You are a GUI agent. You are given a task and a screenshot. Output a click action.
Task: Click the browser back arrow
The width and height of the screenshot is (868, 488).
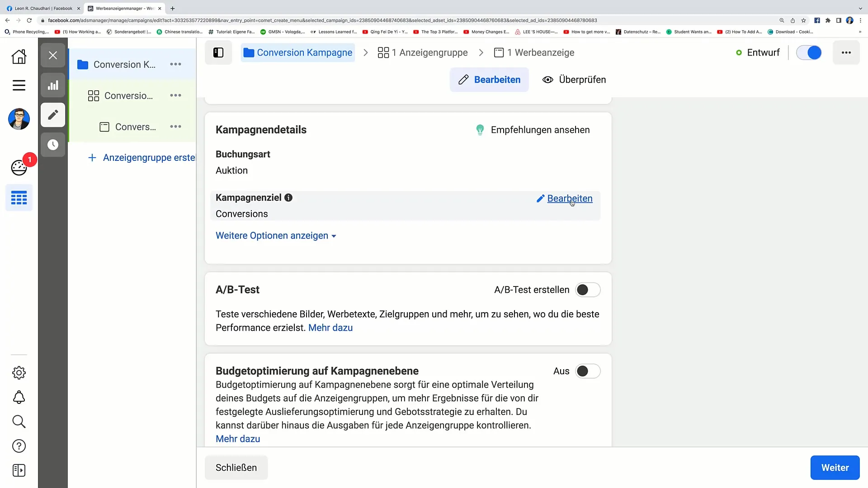point(7,20)
